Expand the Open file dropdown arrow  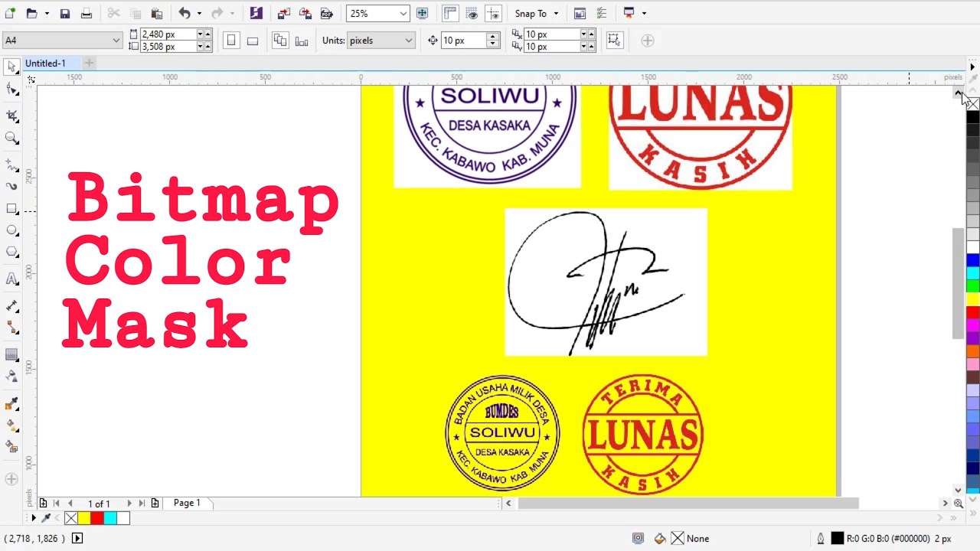pyautogui.click(x=47, y=13)
